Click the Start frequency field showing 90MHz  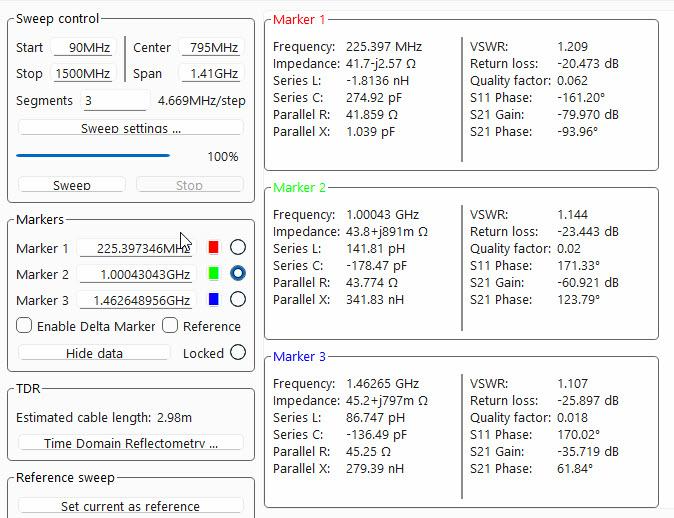coord(83,47)
